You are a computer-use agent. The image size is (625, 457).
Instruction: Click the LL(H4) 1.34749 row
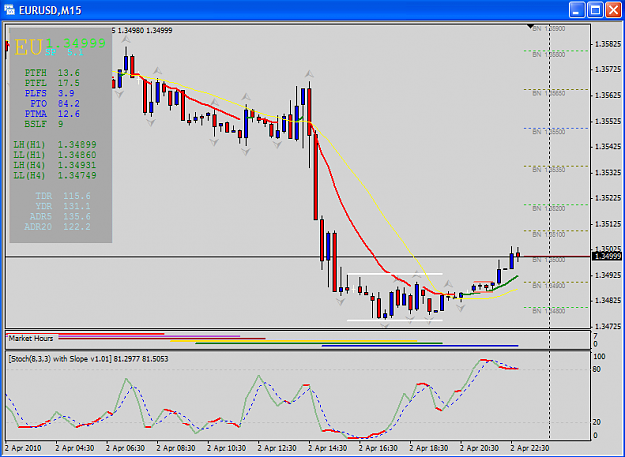point(55,176)
